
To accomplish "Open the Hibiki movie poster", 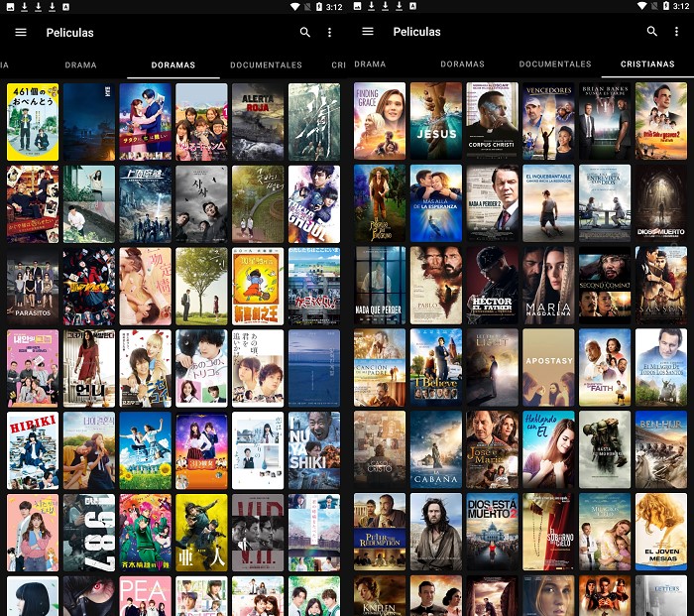I will point(33,450).
